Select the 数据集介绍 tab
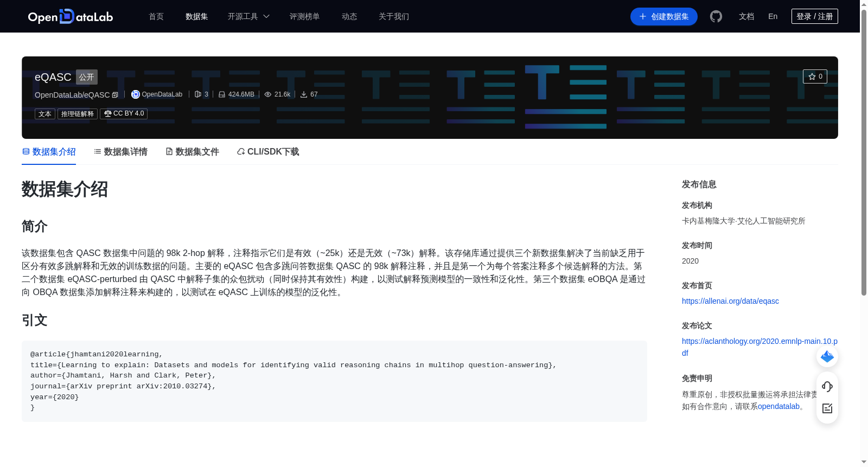The width and height of the screenshot is (868, 467). pos(49,152)
